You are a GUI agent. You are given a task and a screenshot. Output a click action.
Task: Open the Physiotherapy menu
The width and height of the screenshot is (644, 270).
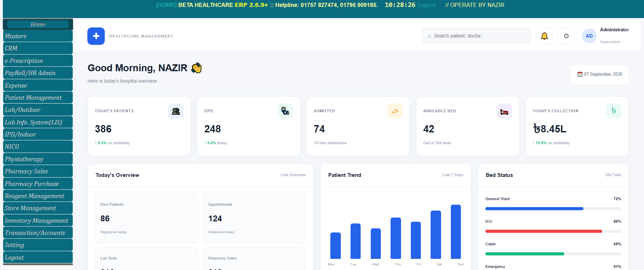point(38,159)
